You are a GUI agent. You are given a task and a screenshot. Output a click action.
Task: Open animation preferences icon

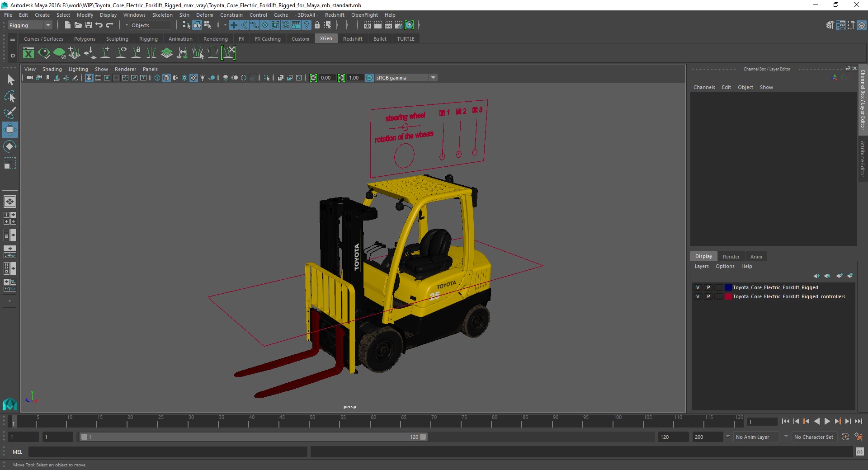click(859, 437)
